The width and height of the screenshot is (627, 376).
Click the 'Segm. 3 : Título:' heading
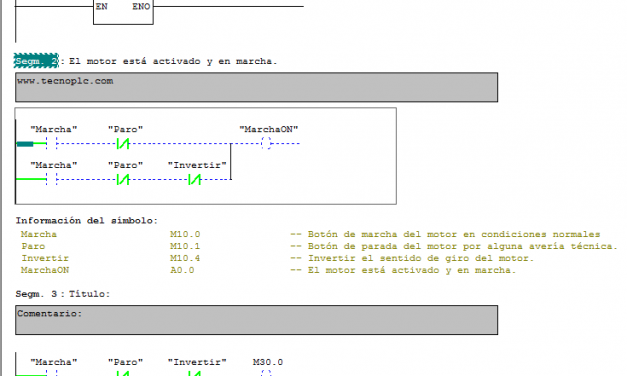click(x=63, y=294)
